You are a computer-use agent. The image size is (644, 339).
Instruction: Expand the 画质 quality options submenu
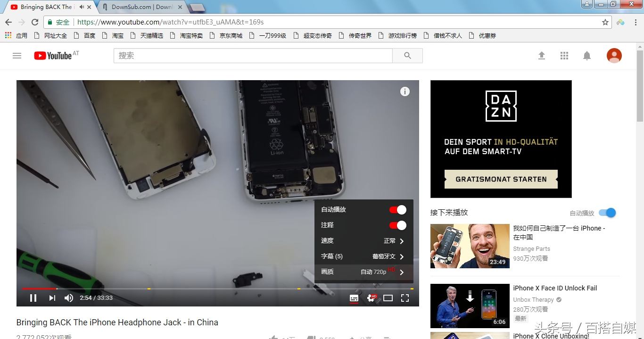tap(363, 272)
